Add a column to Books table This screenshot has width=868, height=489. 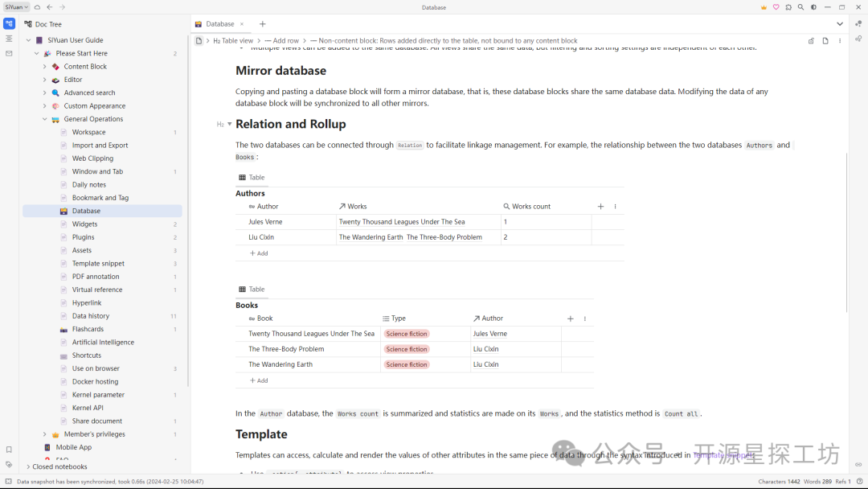[x=570, y=318]
